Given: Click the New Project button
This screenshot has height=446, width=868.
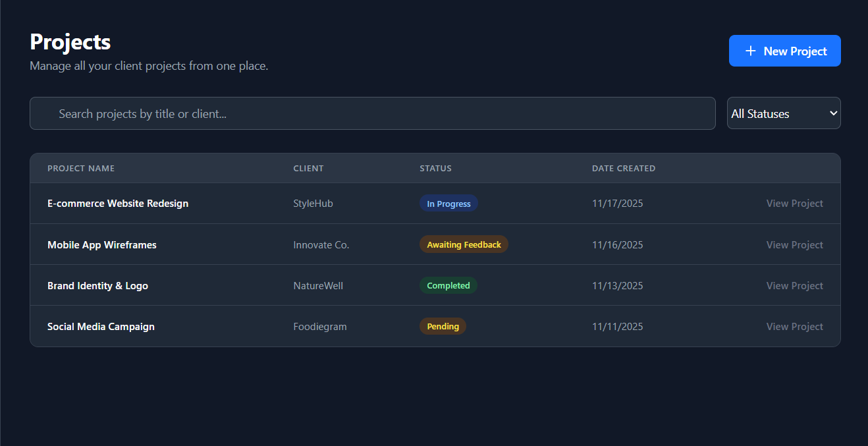Looking at the screenshot, I should pos(784,51).
